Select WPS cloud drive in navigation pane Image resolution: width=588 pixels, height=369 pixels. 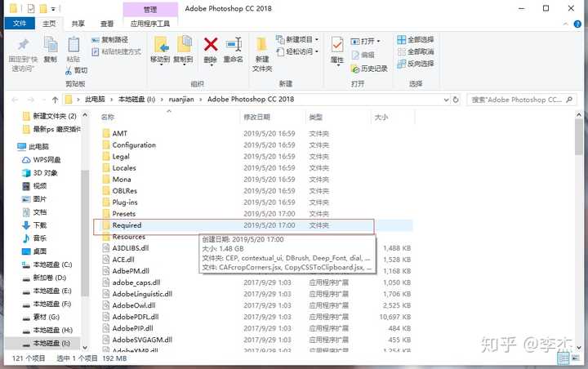tap(42, 159)
